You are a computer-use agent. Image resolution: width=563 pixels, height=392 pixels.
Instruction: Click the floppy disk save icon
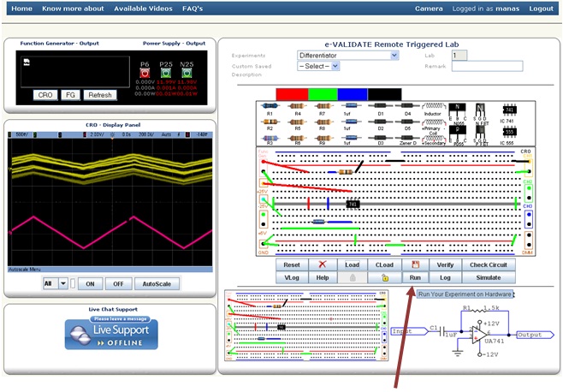415,265
